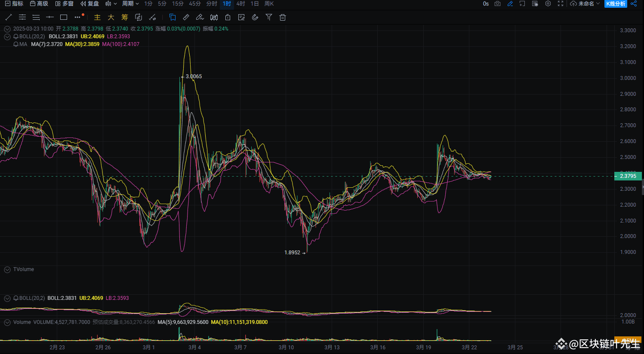Select the trend line drawing tool
The image size is (644, 354).
(9, 17)
